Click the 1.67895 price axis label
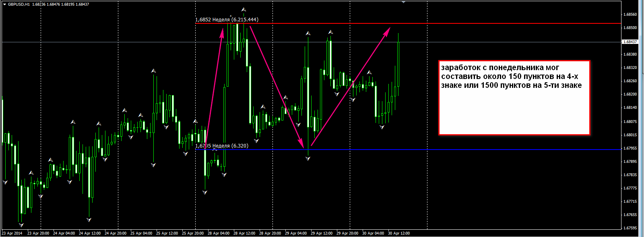This screenshot has height=237, width=644. coord(630,162)
